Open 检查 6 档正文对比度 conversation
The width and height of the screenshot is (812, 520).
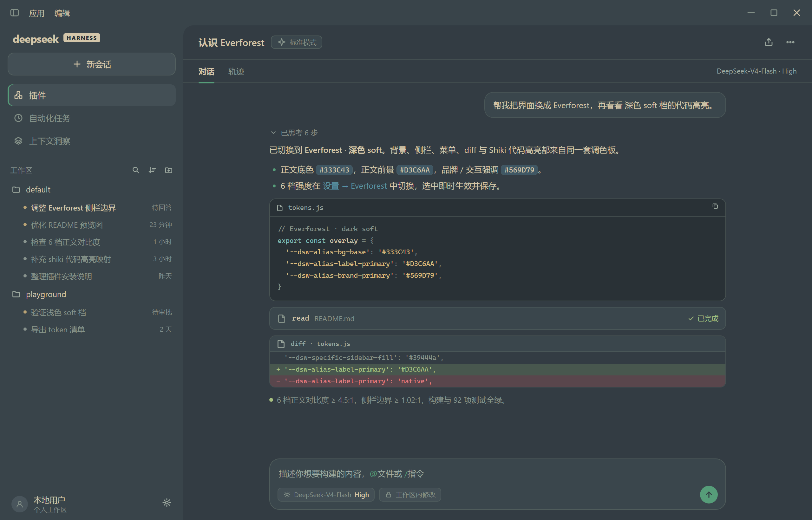pyautogui.click(x=92, y=242)
